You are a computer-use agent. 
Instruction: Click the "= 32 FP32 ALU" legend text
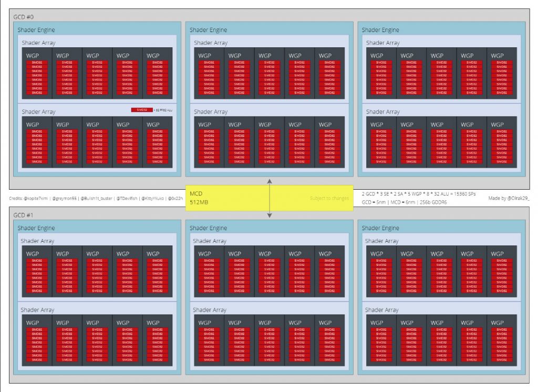pos(163,110)
